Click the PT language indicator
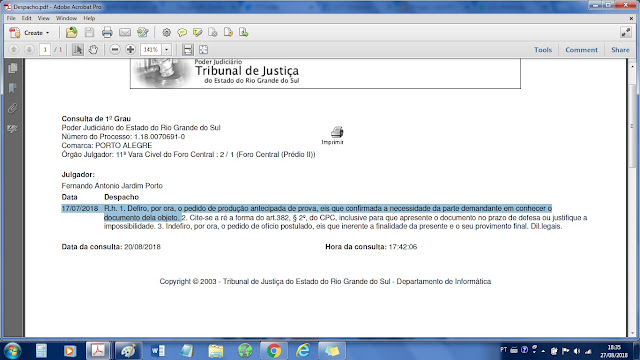 click(x=504, y=349)
